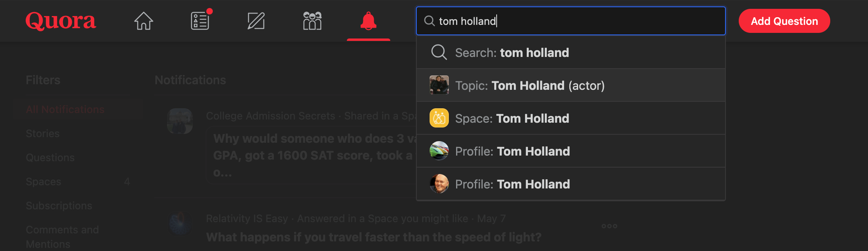Choose Search: tom holland from suggestions
Image resolution: width=868 pixels, height=251 pixels.
point(512,53)
